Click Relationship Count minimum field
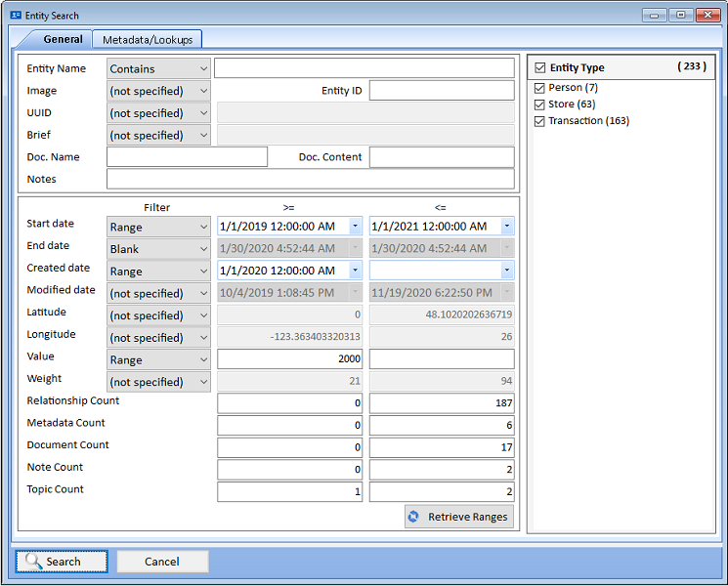728x586 pixels. (x=289, y=402)
